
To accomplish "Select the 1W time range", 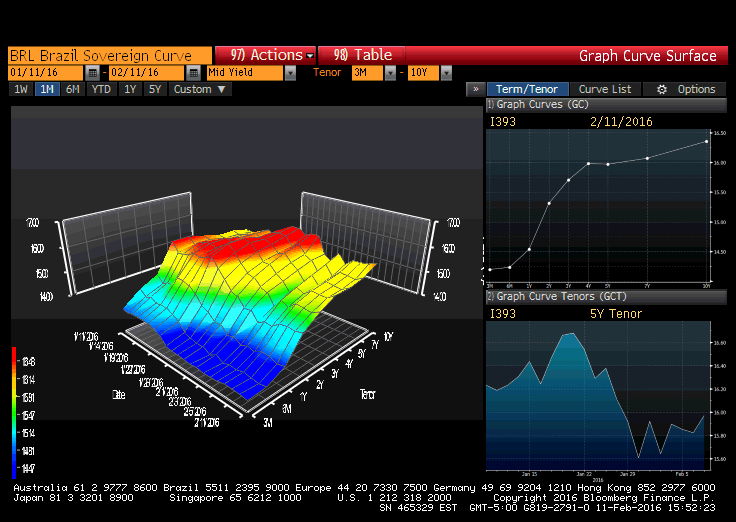I will (21, 89).
